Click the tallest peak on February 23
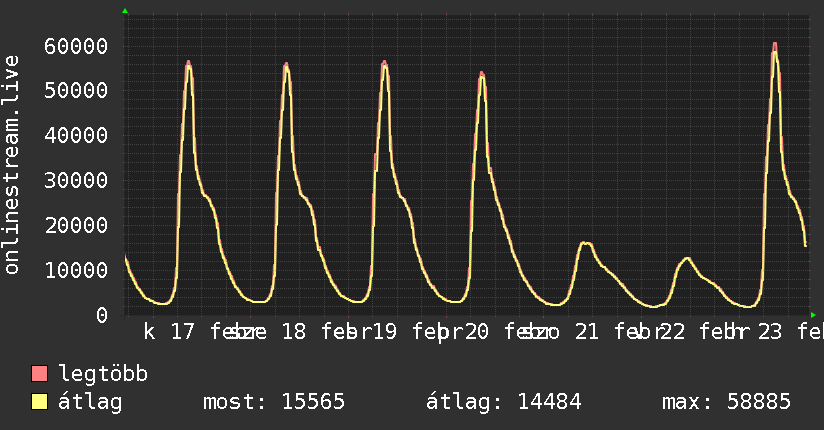Screen dimensions: 824x430 [x=775, y=45]
